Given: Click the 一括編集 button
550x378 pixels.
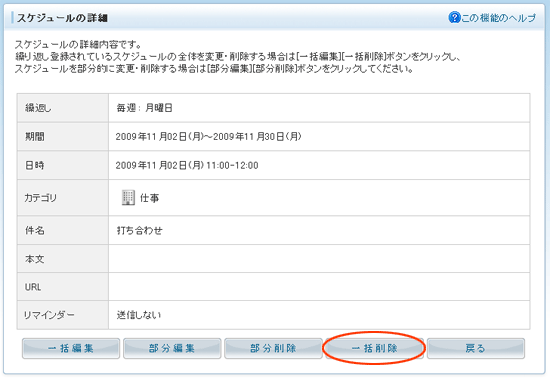Looking at the screenshot, I should pos(71,348).
